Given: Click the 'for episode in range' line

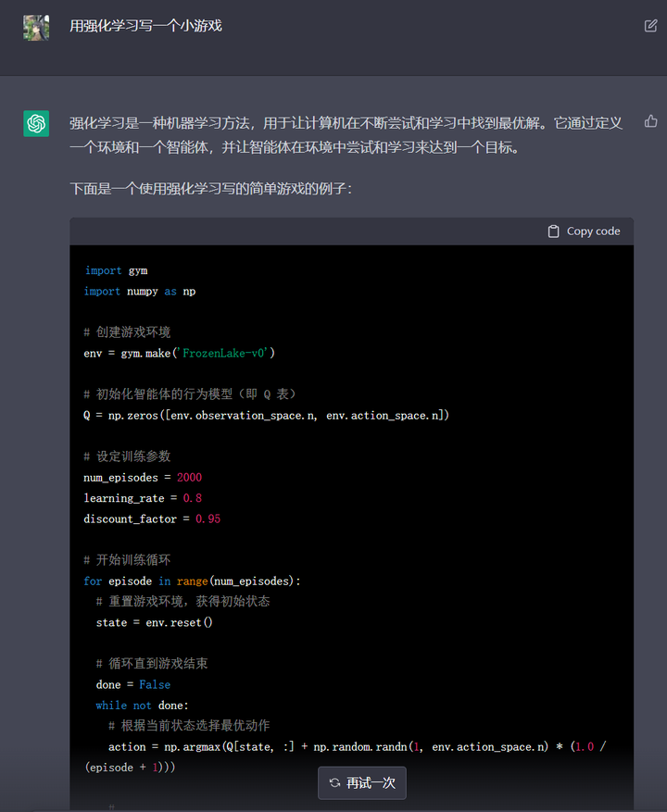Looking at the screenshot, I should click(x=192, y=581).
